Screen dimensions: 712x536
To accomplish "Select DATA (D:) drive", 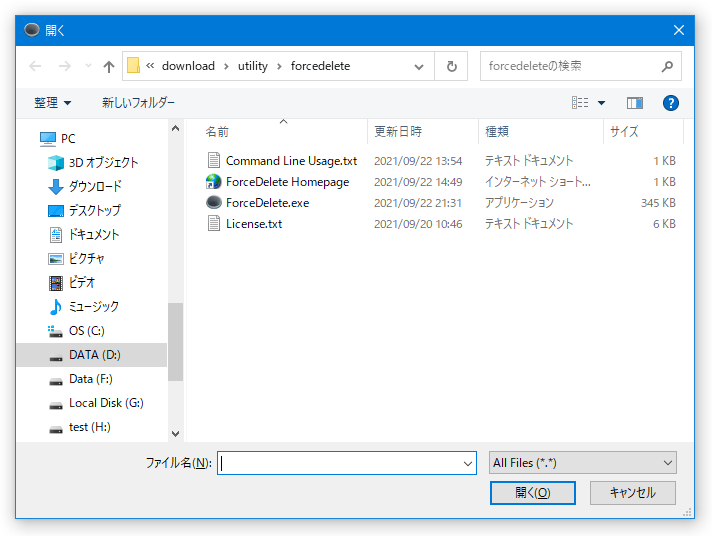I will point(95,355).
